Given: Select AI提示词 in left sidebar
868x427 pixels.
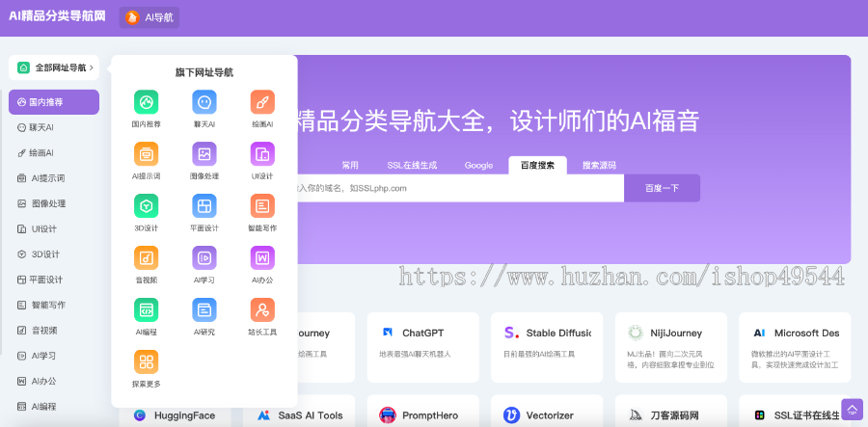Looking at the screenshot, I should (x=54, y=178).
